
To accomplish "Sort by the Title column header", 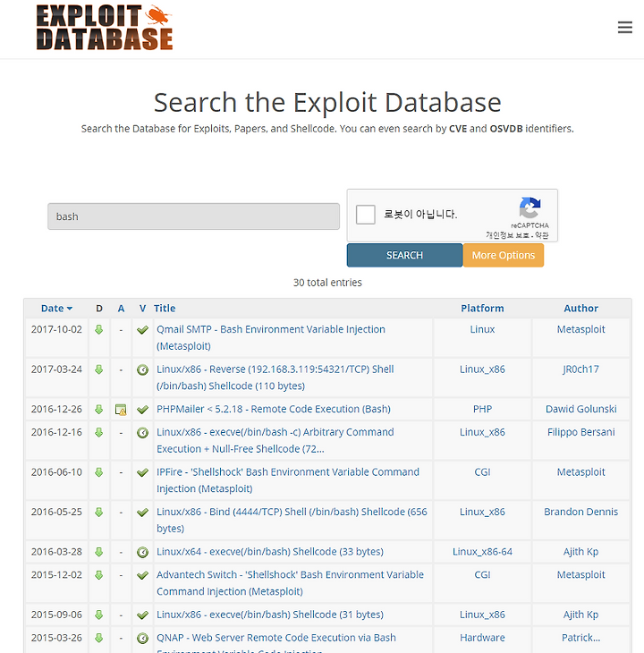I will click(165, 309).
